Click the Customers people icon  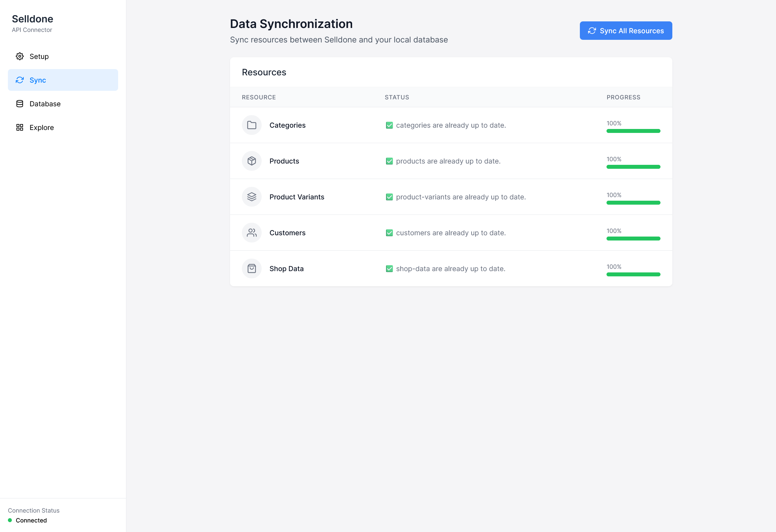point(251,233)
